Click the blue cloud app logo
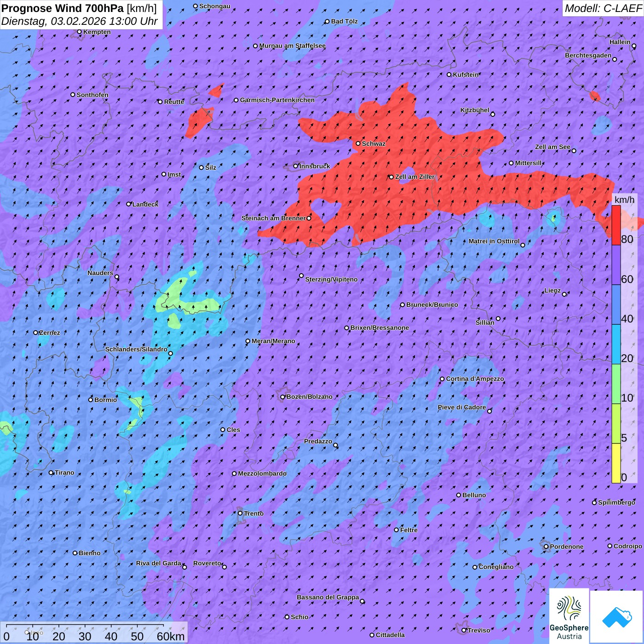Image resolution: width=644 pixels, height=644 pixels. tap(616, 617)
